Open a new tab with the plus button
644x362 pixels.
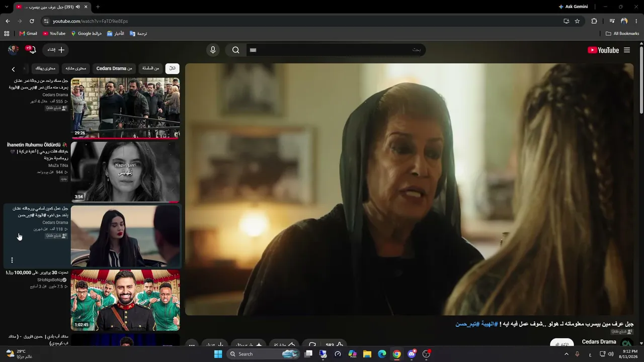[x=98, y=7]
